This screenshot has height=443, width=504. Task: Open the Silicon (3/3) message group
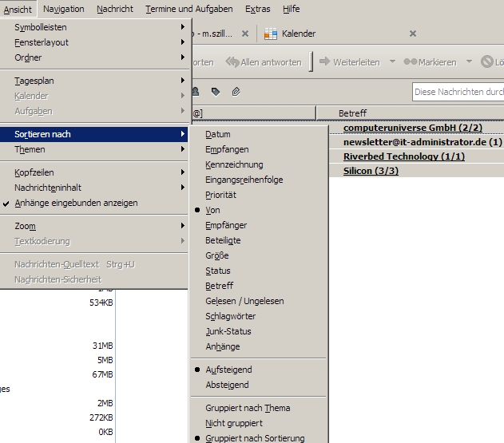click(371, 171)
